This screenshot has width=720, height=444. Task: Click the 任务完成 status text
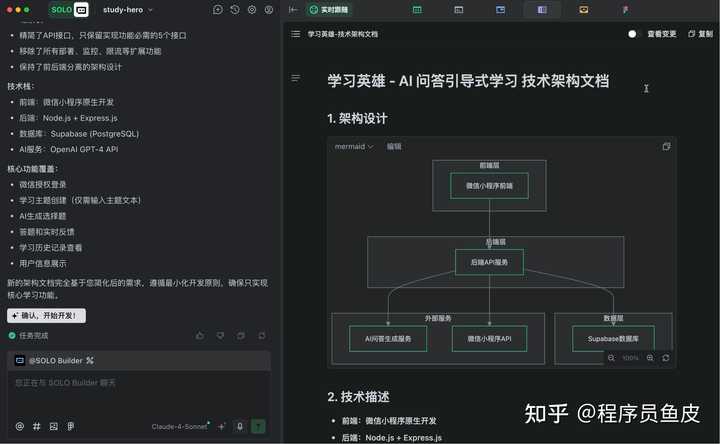(x=34, y=336)
